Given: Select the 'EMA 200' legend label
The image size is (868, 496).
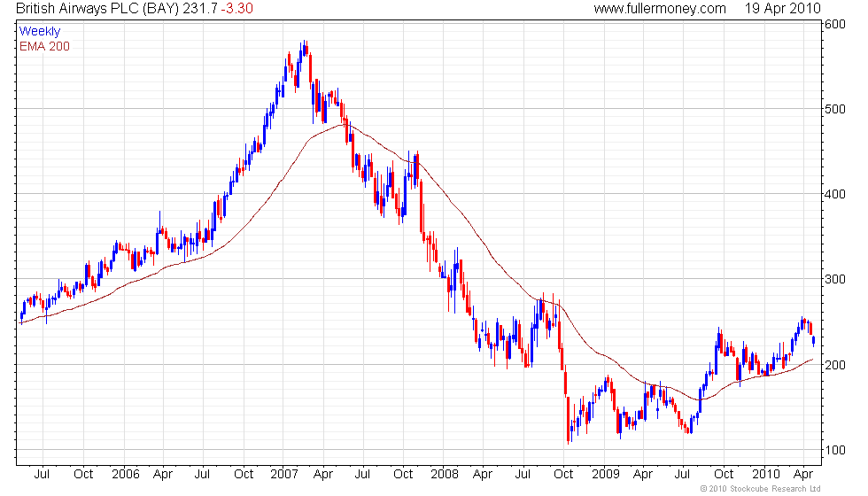Looking at the screenshot, I should click(44, 46).
